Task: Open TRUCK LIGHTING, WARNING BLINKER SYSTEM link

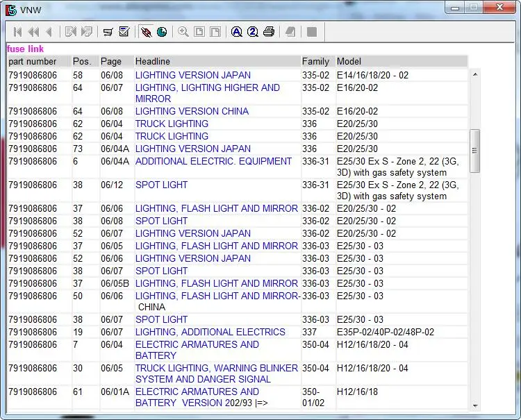Action: [x=216, y=373]
